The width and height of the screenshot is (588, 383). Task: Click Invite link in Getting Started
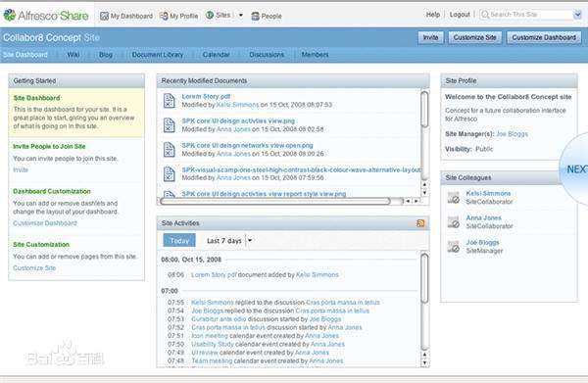click(x=21, y=169)
